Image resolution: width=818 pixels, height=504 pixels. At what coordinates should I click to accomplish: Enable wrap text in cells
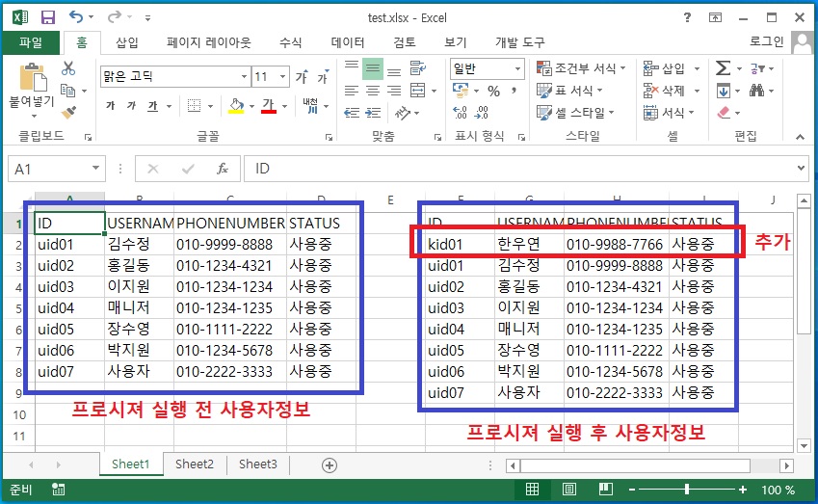pyautogui.click(x=417, y=68)
